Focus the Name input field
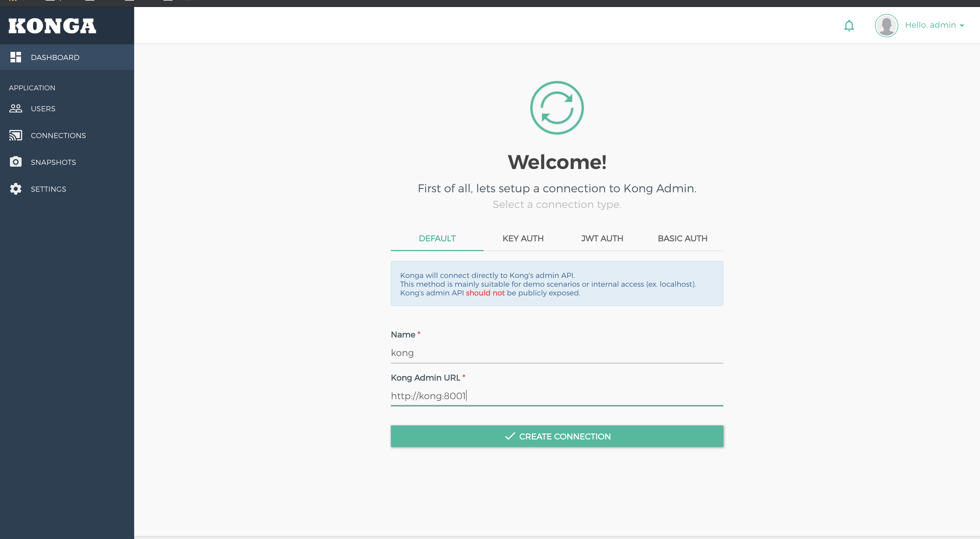Screen dimensions: 980x539 [556, 353]
